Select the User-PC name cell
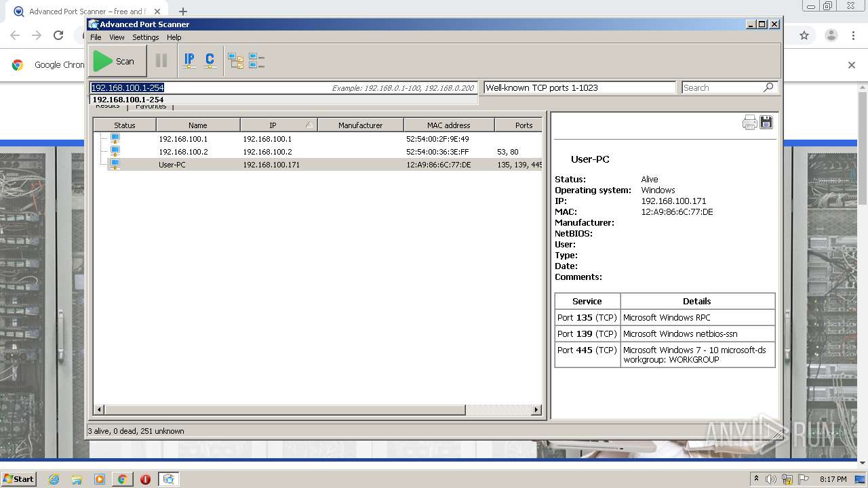 pos(172,165)
